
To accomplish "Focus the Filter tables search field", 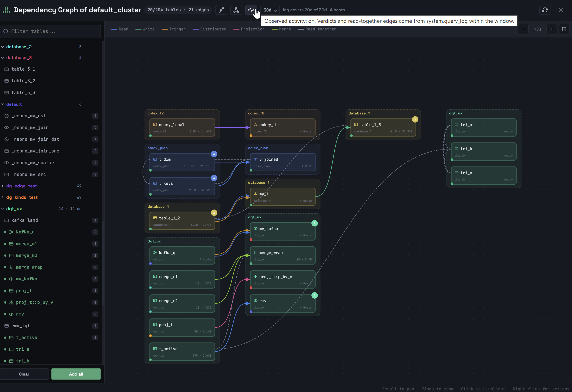I will (50, 31).
